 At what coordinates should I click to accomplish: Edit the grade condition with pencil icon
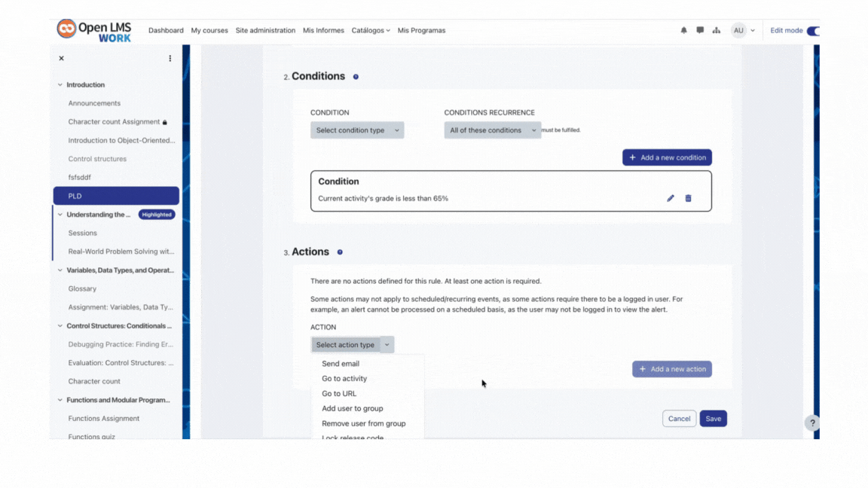[671, 198]
